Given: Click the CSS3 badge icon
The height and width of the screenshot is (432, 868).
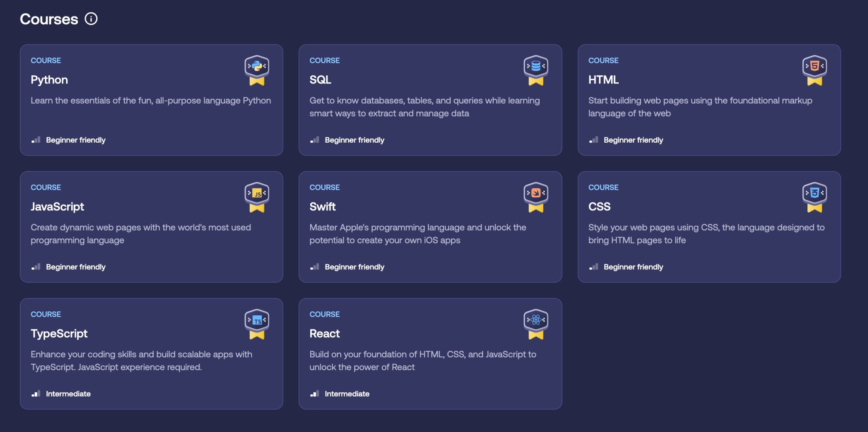Looking at the screenshot, I should tap(814, 197).
